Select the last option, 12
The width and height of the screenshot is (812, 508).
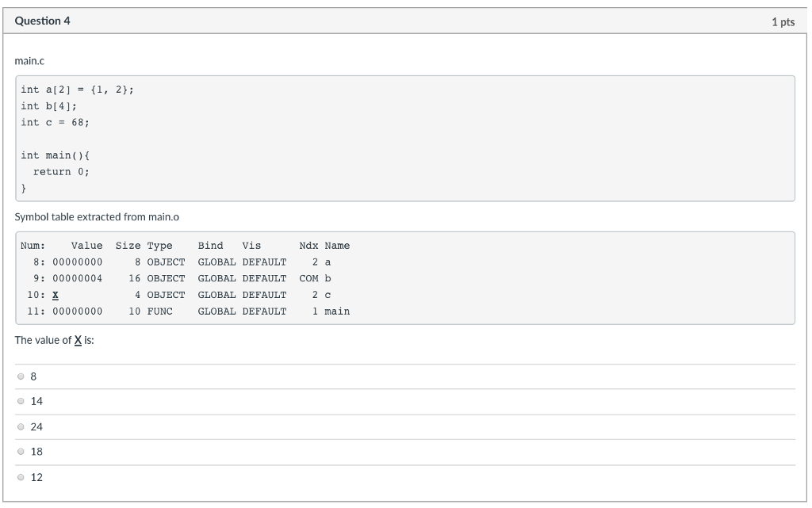click(21, 477)
